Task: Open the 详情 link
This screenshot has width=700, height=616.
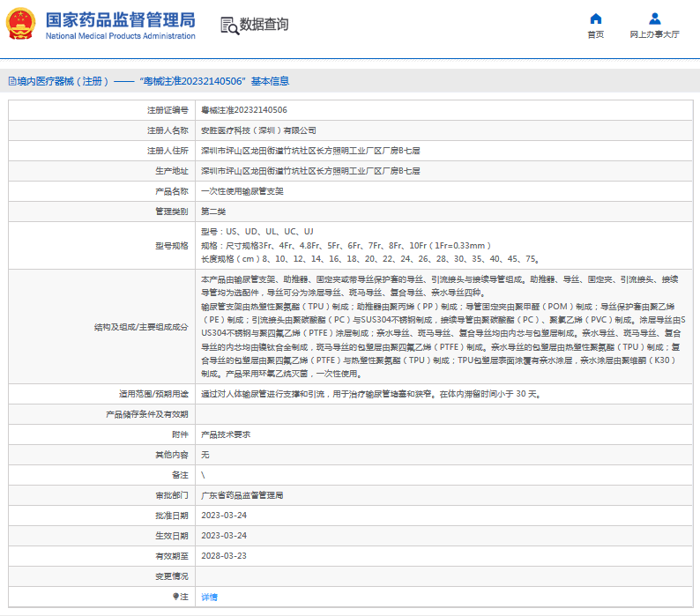Action: pos(209,597)
